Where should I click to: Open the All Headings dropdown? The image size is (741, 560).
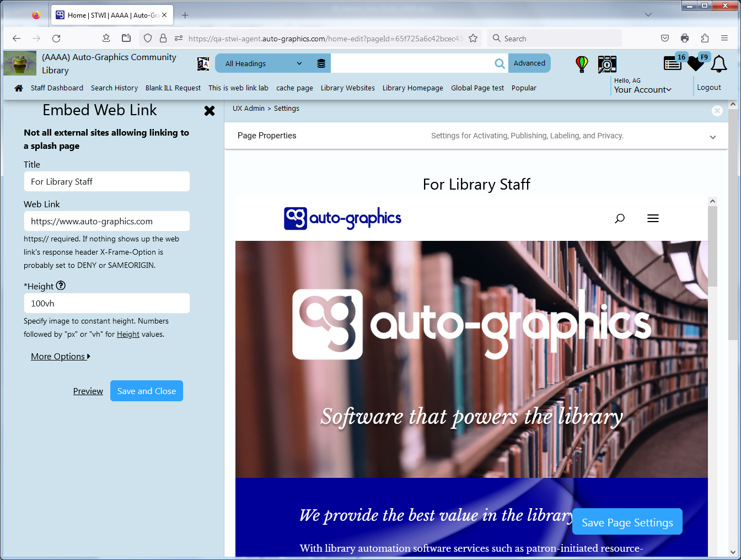264,63
